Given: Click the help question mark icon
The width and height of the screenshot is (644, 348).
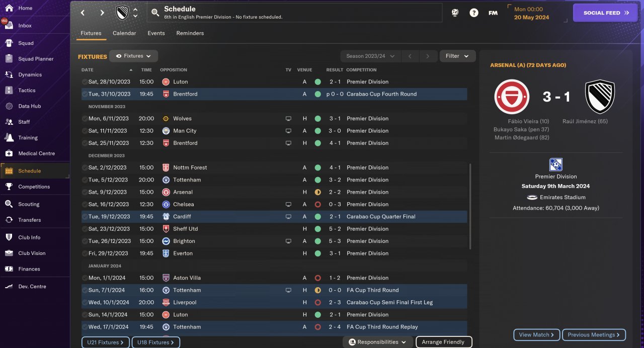Looking at the screenshot, I should coord(474,13).
